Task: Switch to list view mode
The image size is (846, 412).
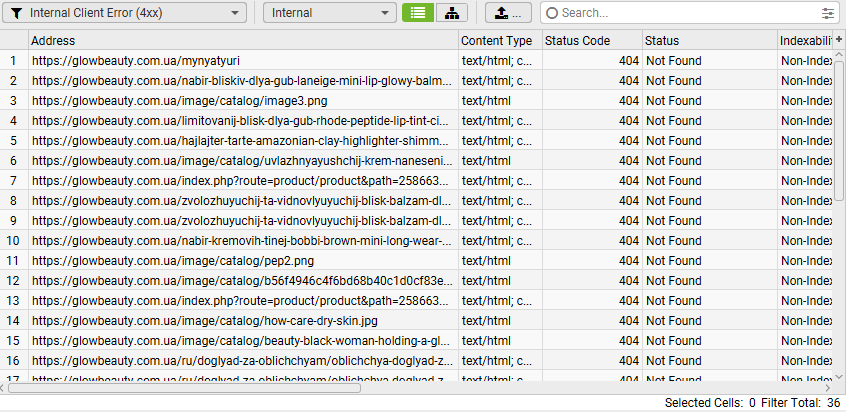Action: tap(418, 13)
